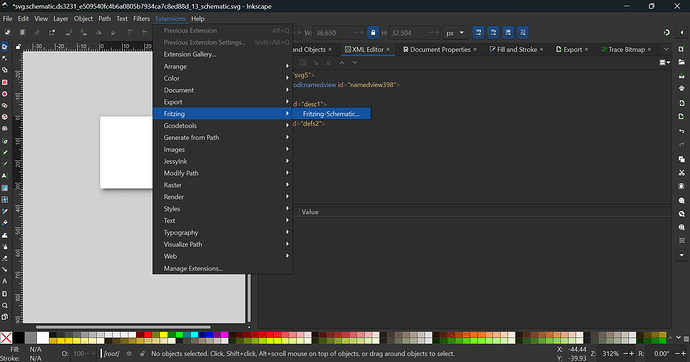Open Manage Extensions menu entry

(193, 268)
